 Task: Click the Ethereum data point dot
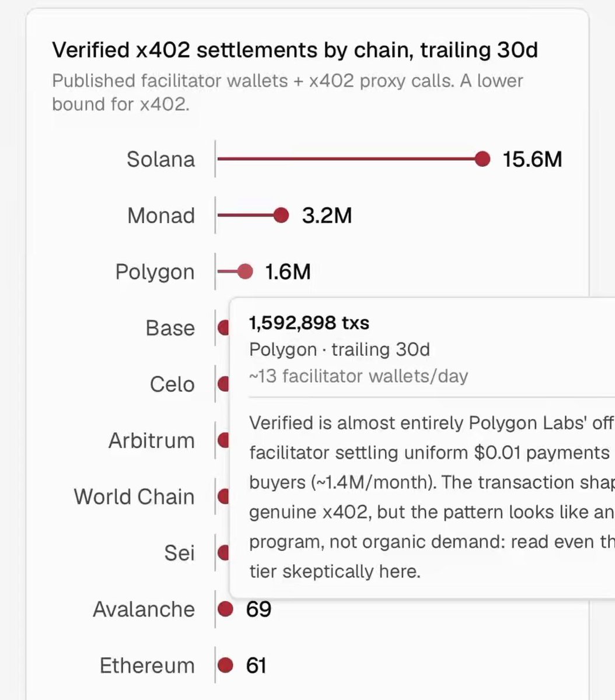point(225,666)
